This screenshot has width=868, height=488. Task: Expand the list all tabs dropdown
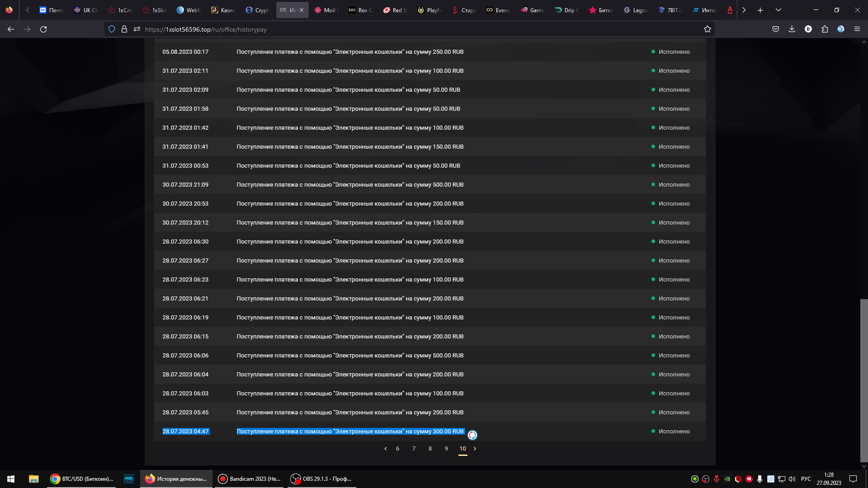[778, 10]
